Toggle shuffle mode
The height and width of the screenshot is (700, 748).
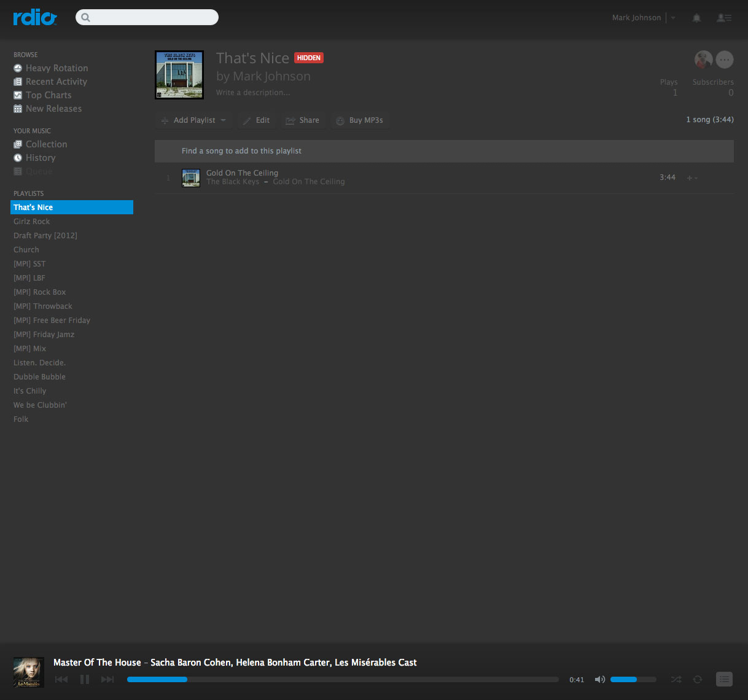676,680
